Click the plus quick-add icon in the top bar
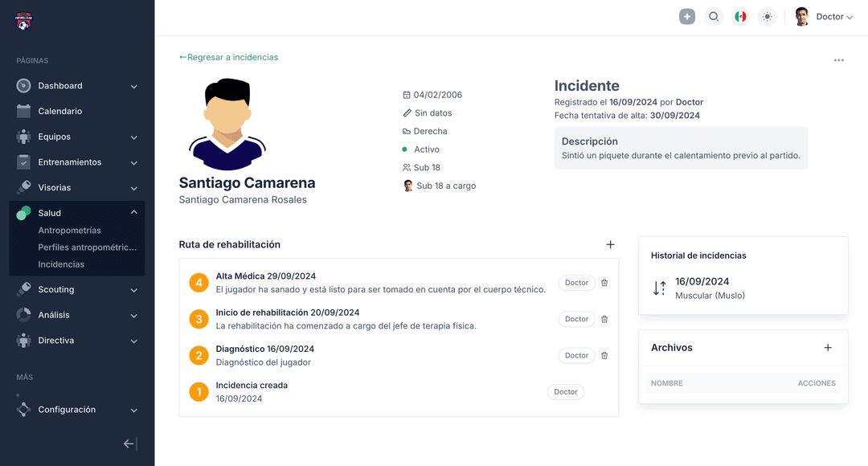 pos(686,16)
